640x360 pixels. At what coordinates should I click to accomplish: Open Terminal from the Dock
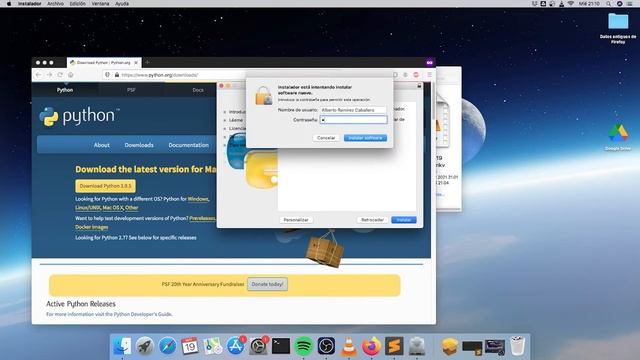pyautogui.click(x=281, y=346)
